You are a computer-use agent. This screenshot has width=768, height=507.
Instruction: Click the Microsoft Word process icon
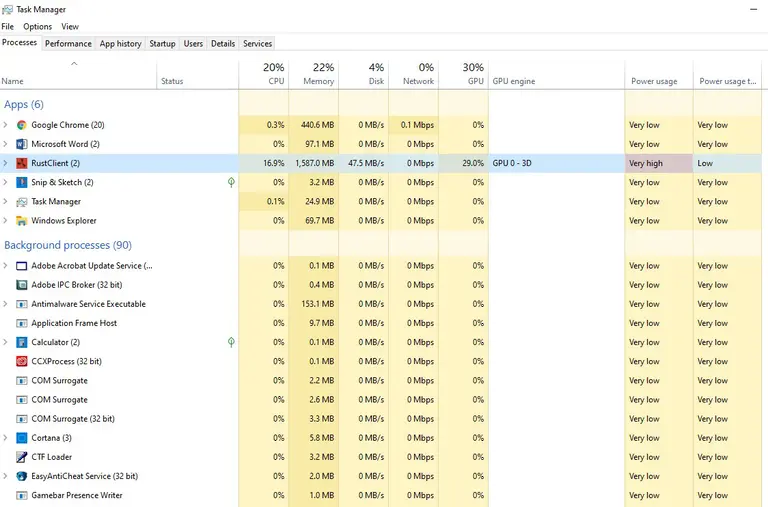[x=22, y=144]
